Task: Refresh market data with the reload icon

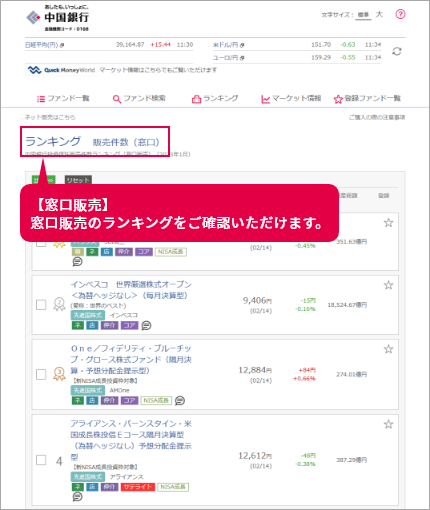Action: coord(397,51)
